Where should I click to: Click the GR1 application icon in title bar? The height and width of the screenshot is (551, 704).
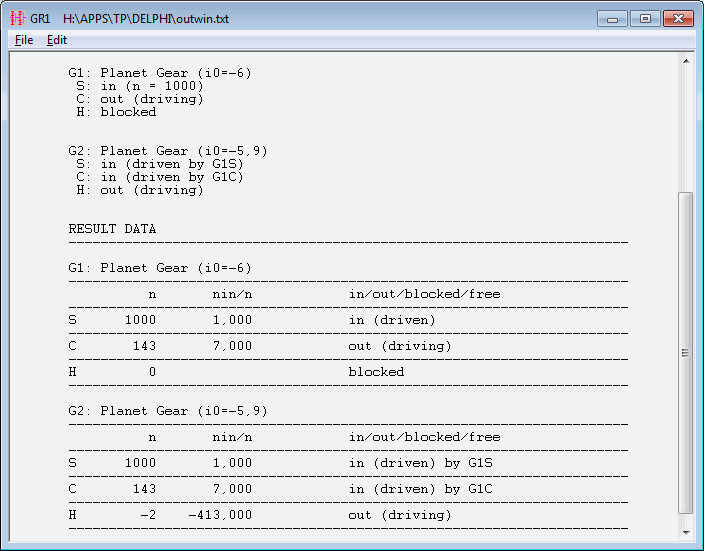coord(17,19)
